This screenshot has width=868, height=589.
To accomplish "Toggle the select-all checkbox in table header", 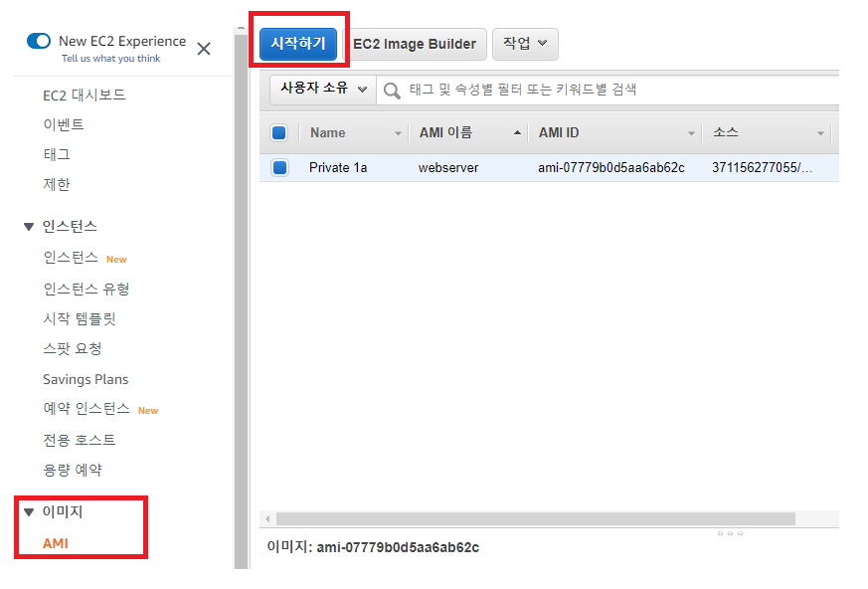I will pyautogui.click(x=279, y=133).
